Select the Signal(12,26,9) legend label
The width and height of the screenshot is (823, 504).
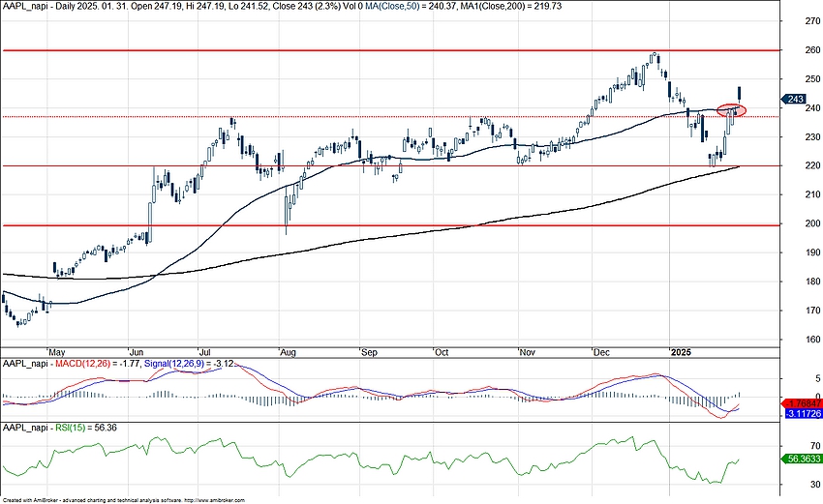(x=198, y=364)
